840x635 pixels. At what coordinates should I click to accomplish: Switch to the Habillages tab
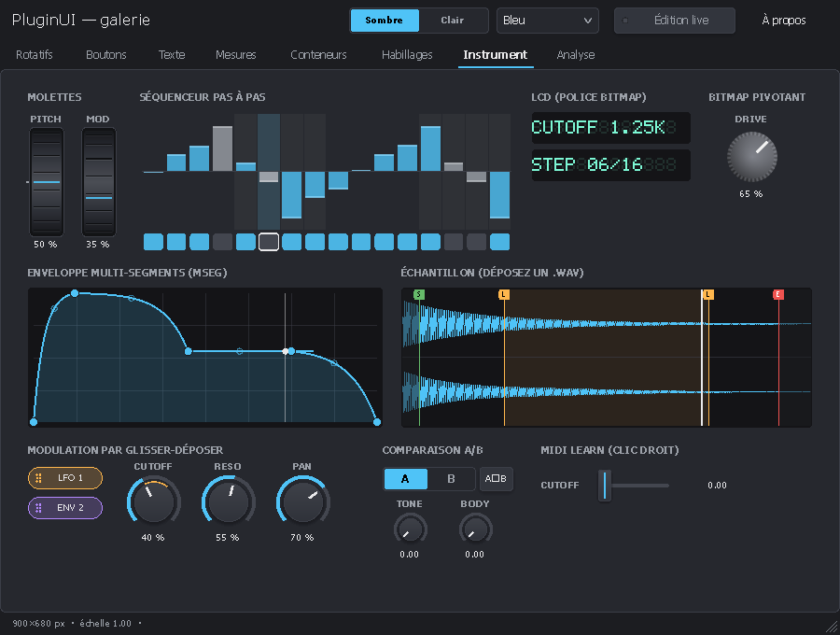pos(407,55)
